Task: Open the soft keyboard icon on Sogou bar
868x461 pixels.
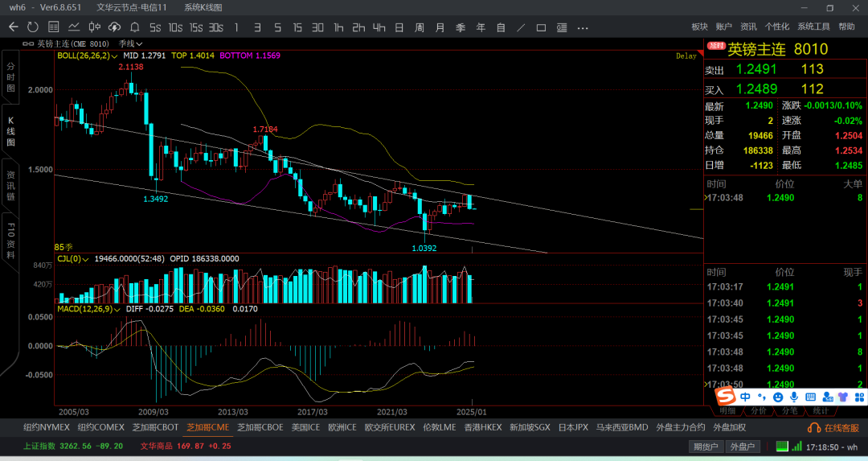Action: click(x=810, y=397)
